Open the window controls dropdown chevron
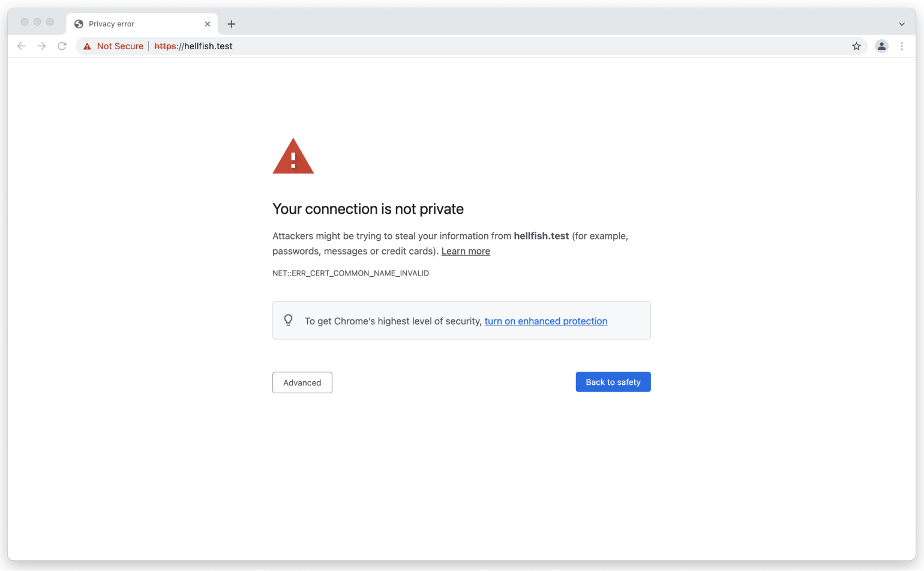Viewport: 924px width, 571px height. [x=901, y=23]
